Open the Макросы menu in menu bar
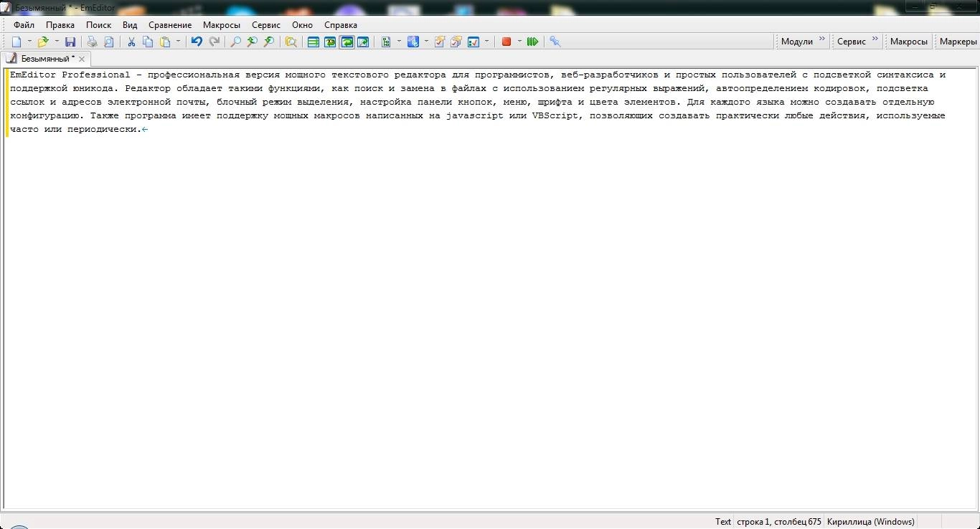Image resolution: width=980 pixels, height=529 pixels. [x=222, y=25]
